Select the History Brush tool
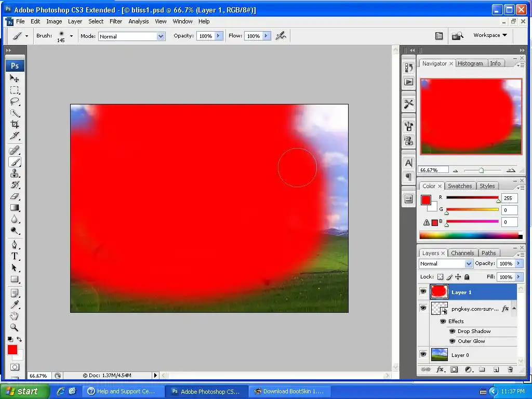 coord(14,185)
